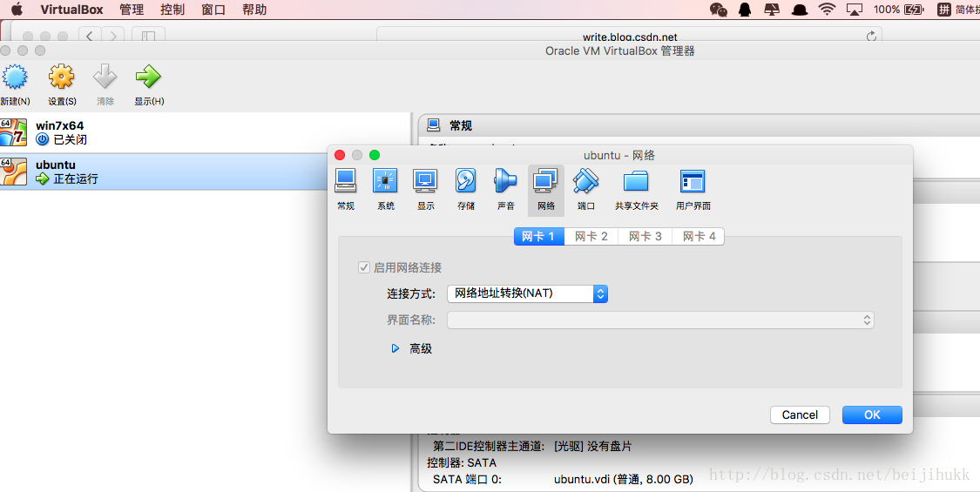The width and height of the screenshot is (980, 492).
Task: Open 显示 display settings icon in dialog
Action: coord(426,181)
